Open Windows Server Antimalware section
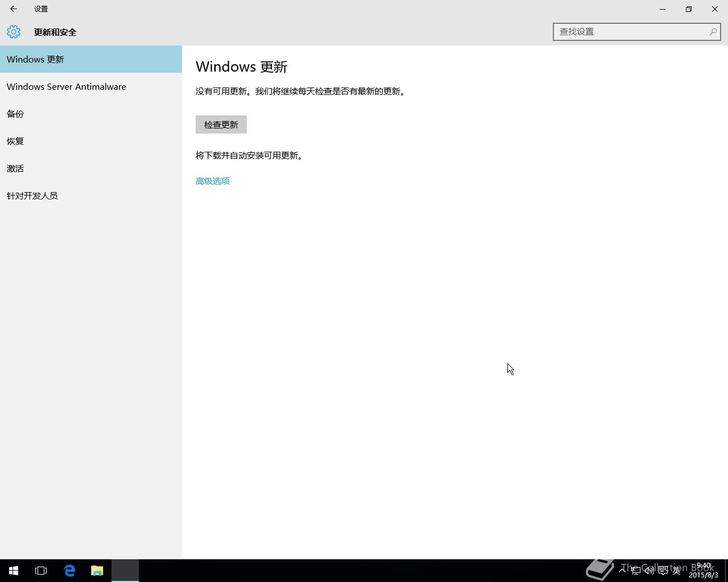Image resolution: width=728 pixels, height=582 pixels. coord(91,86)
